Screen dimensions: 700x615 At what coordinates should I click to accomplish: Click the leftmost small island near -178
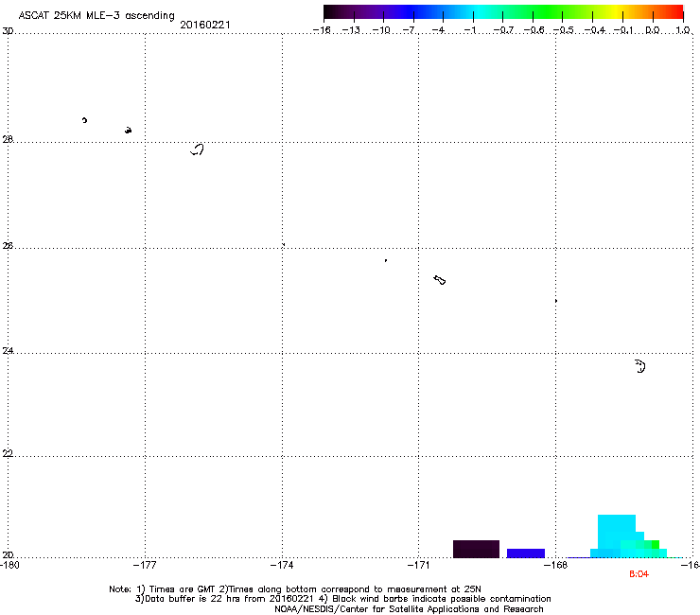point(84,120)
